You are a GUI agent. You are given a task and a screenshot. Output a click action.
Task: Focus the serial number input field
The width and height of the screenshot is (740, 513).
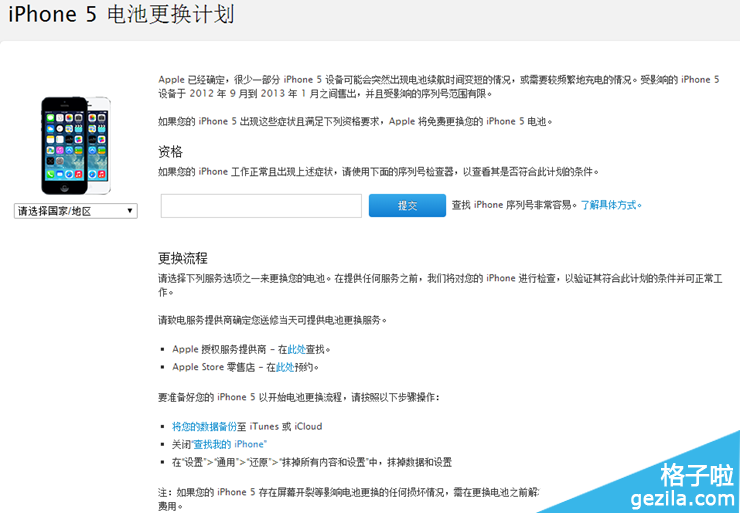(x=261, y=206)
